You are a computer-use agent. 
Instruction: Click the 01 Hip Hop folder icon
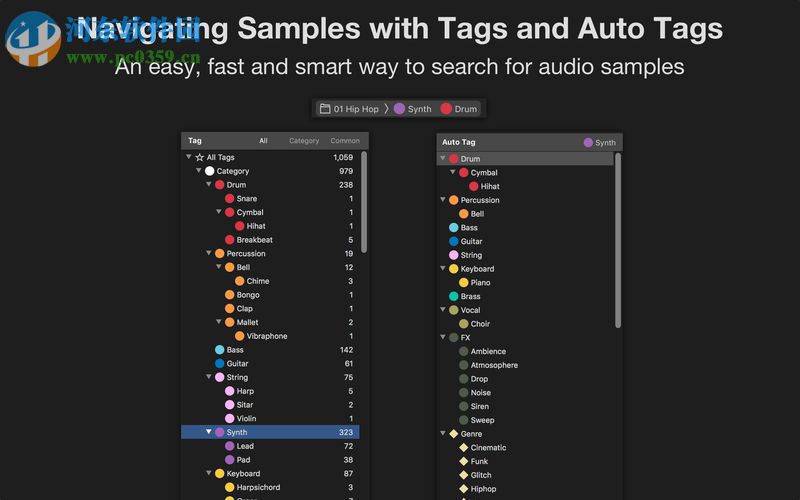(x=324, y=109)
